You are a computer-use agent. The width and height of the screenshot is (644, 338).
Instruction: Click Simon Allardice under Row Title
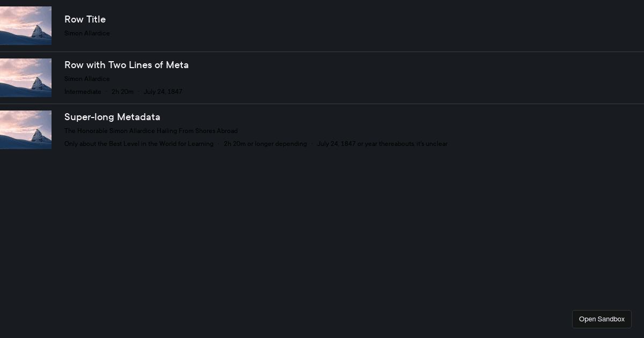coord(87,33)
